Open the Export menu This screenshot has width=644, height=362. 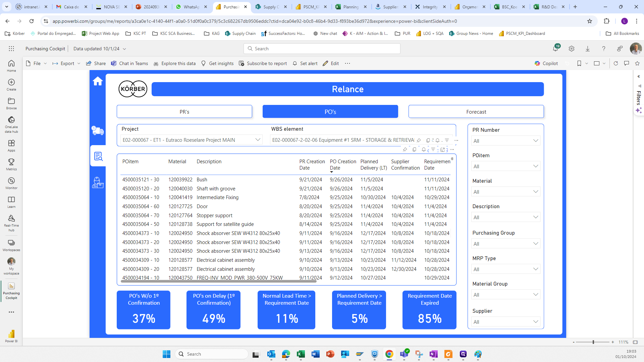coord(66,63)
